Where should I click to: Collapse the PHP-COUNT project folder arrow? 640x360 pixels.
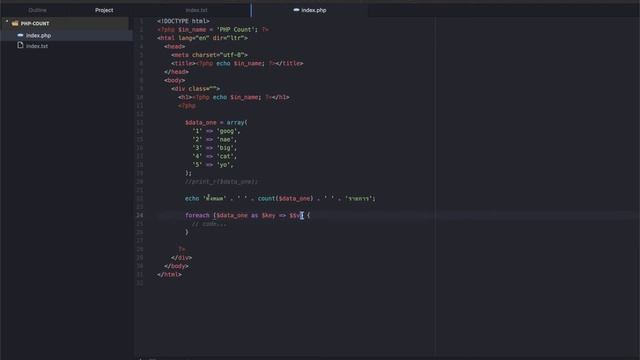(7, 22)
